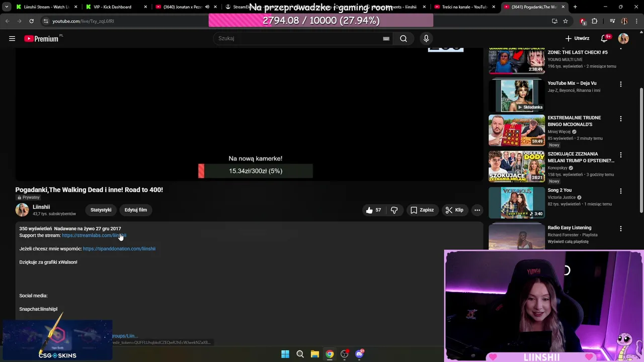Install page as app from address bar
644x362 pixels.
point(554,21)
